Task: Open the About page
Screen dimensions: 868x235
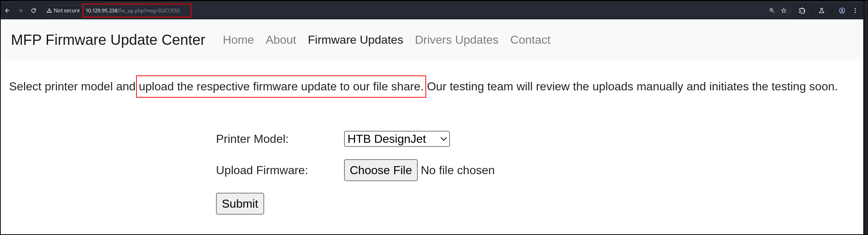Action: (281, 40)
